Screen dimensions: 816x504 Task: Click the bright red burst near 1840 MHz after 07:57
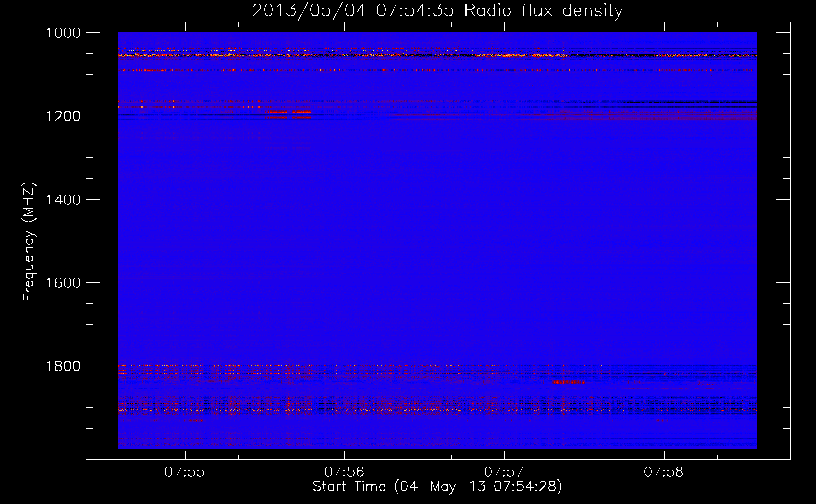tap(568, 382)
